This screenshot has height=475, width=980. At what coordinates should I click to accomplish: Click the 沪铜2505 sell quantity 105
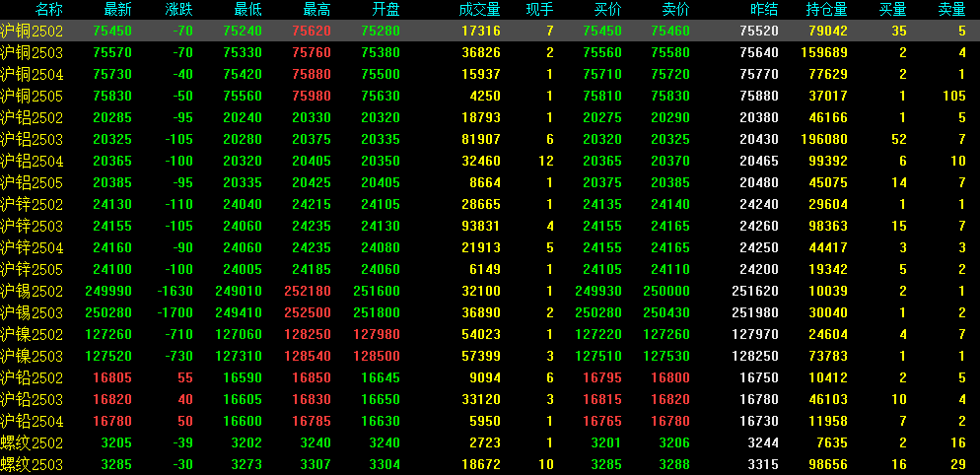[954, 97]
